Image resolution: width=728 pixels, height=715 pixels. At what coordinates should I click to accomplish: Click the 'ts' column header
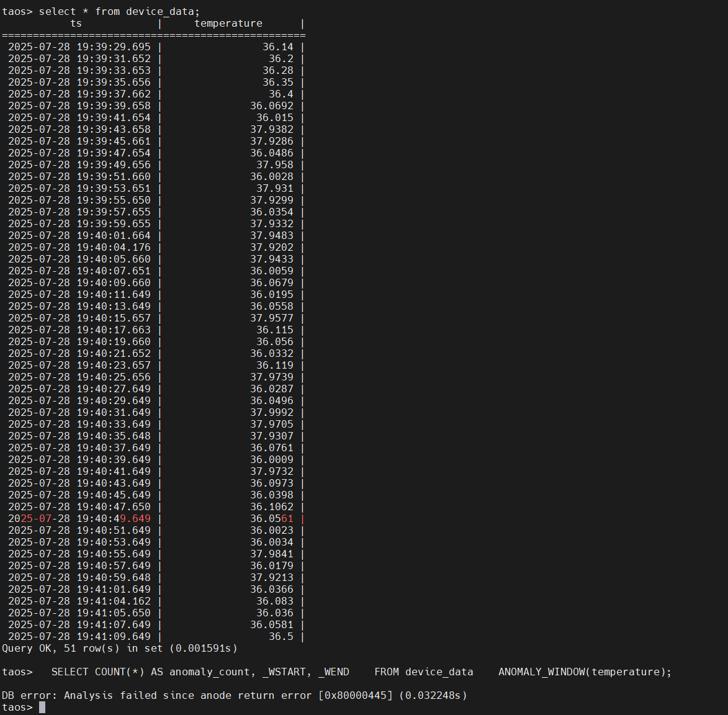tap(76, 24)
